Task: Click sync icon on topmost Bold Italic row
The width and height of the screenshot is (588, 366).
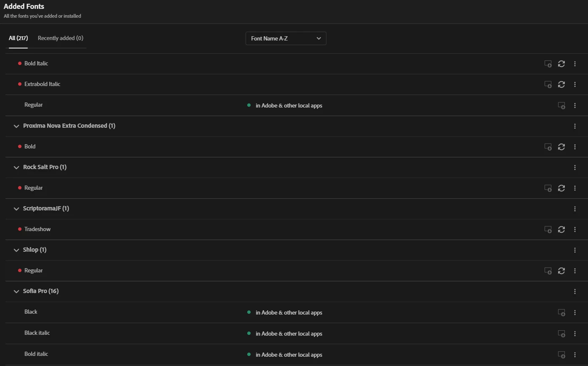Action: coord(561,64)
